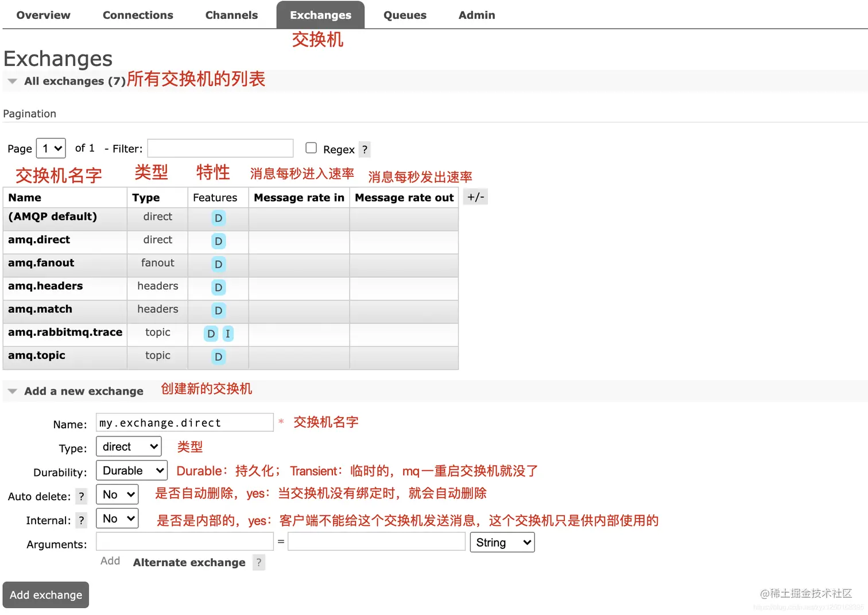Switch to the Connections tab
Viewport: 868px width, 615px height.
click(138, 15)
